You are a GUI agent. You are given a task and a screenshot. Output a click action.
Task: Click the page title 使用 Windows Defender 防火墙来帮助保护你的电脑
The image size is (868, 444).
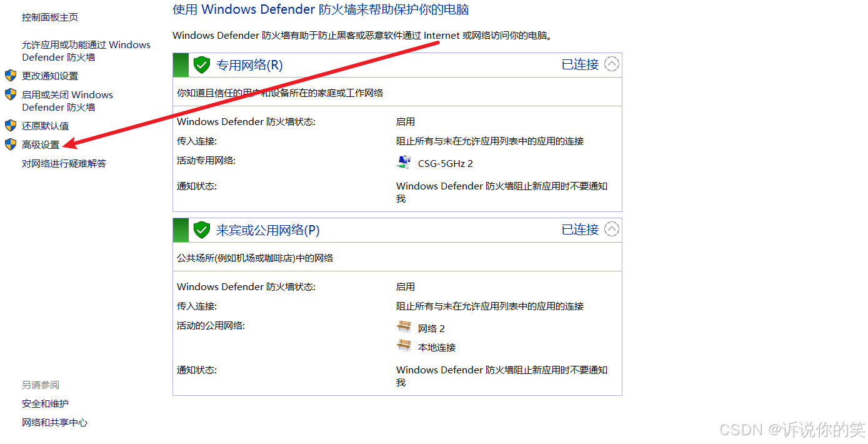pyautogui.click(x=321, y=9)
